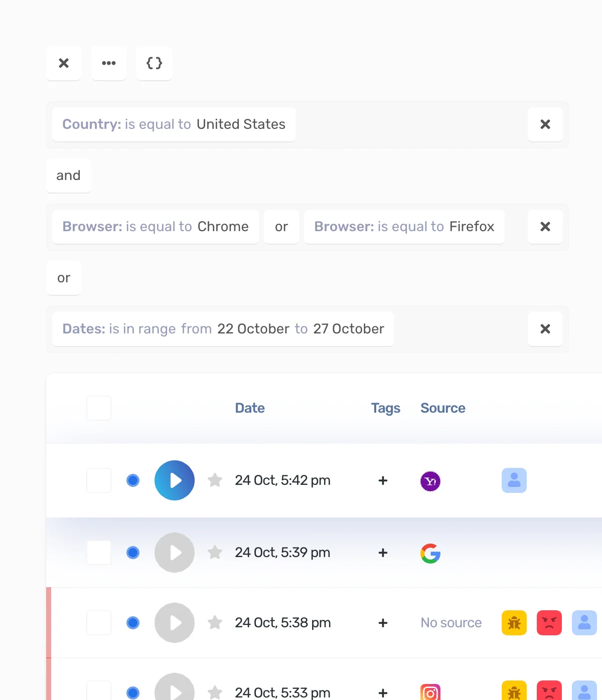Image resolution: width=602 pixels, height=700 pixels.
Task: Click the Google source icon
Action: (x=430, y=553)
